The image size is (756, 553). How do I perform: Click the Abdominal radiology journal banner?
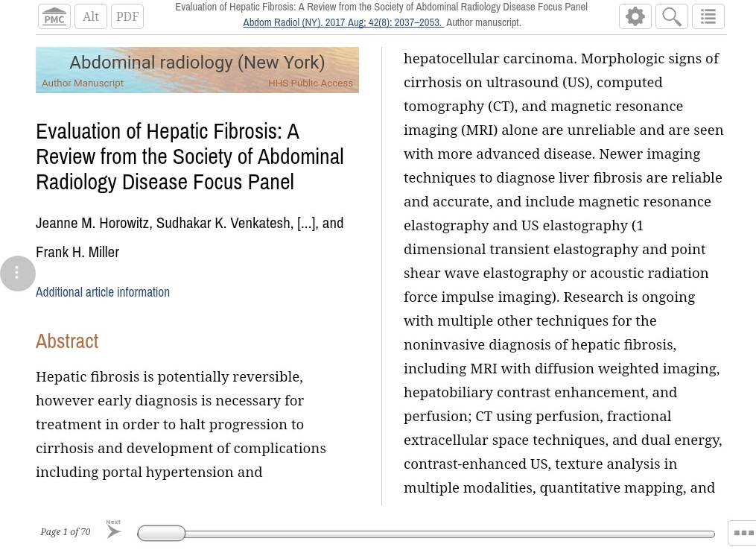click(197, 70)
